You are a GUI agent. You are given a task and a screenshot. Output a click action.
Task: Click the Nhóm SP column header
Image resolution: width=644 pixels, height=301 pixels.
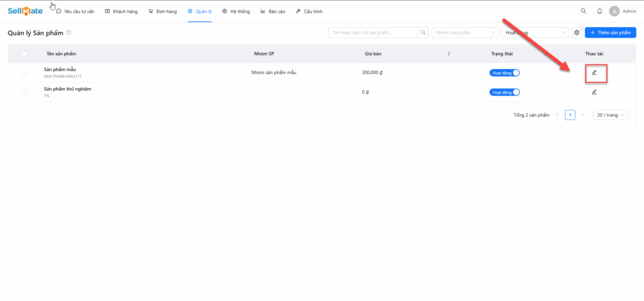click(x=264, y=54)
